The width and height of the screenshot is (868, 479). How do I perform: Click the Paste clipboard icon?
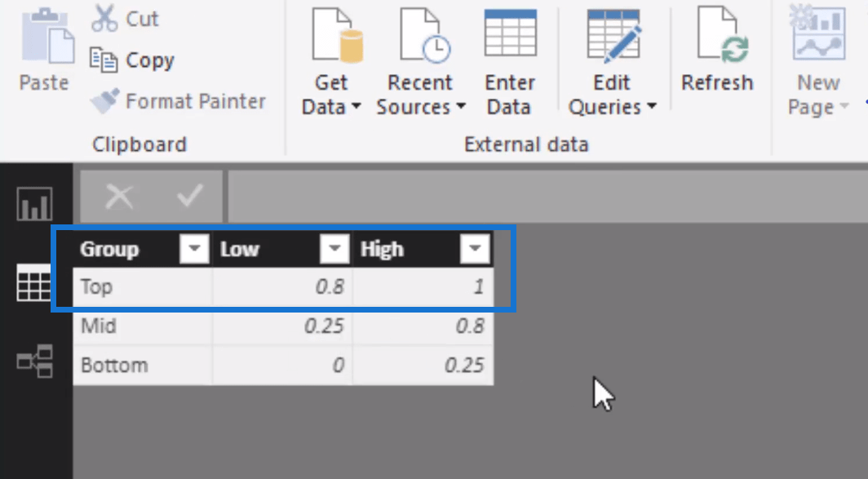click(x=43, y=42)
